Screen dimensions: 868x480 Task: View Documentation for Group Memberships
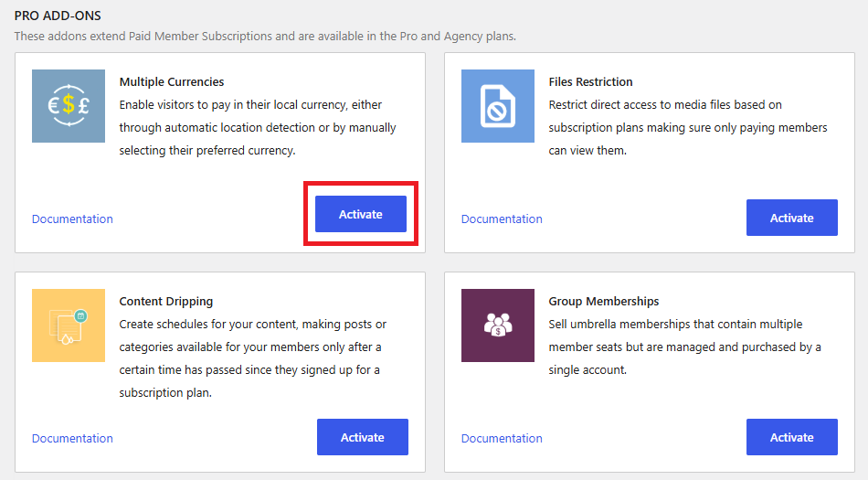point(502,438)
